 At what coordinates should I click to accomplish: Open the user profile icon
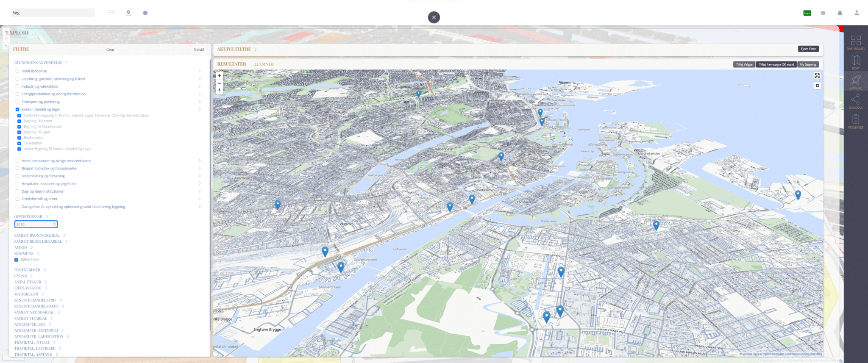857,13
